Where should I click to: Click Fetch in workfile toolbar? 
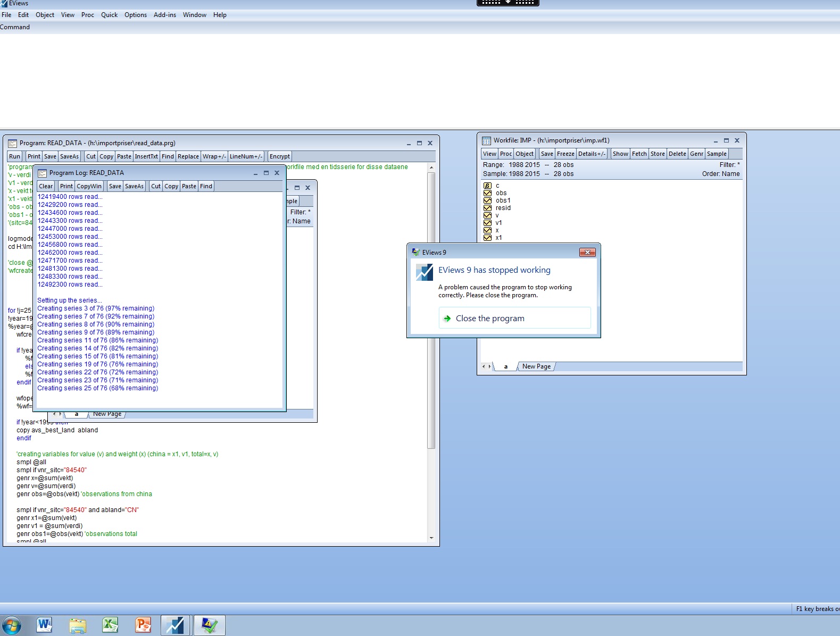pos(639,154)
